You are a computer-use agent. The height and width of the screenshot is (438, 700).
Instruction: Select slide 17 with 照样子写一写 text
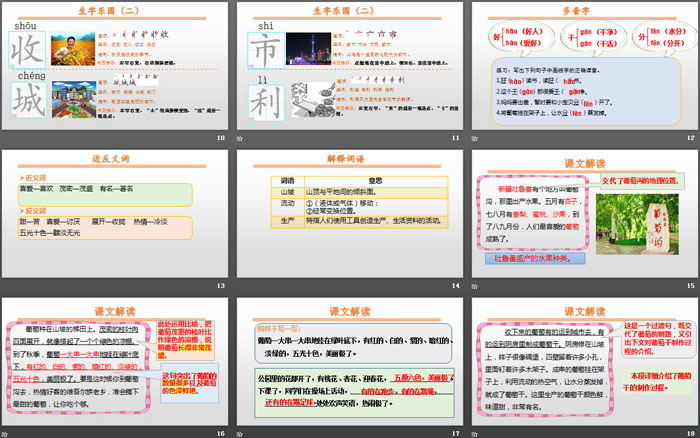click(349, 360)
